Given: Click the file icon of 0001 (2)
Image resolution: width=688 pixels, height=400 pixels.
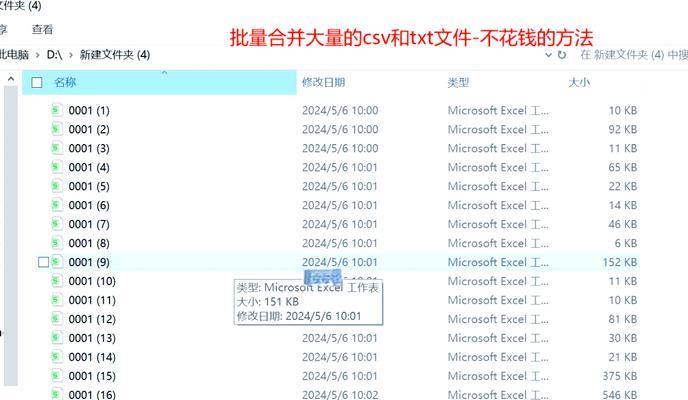Looking at the screenshot, I should coord(57,129).
